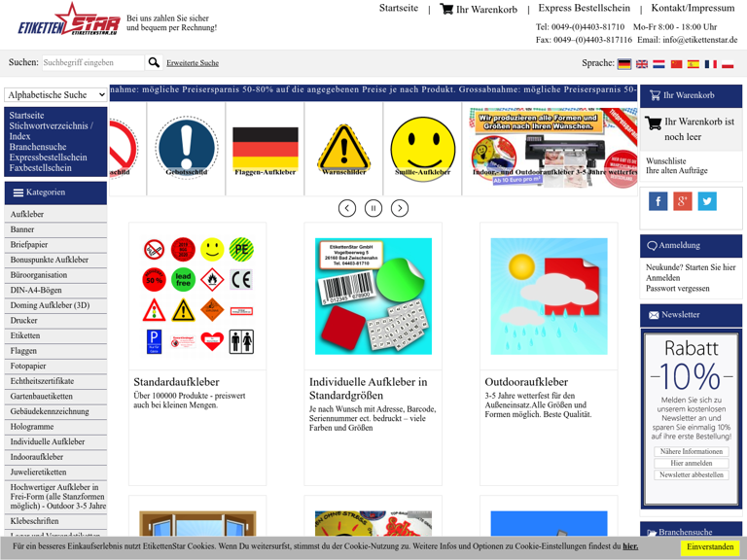Click the search magnifier icon
This screenshot has height=560, width=747.
[154, 63]
